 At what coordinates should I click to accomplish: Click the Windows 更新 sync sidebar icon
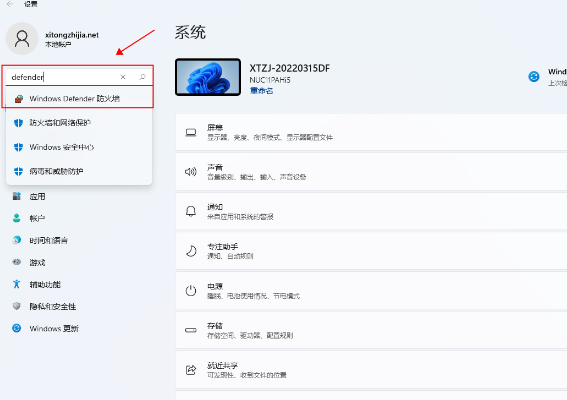tap(17, 328)
